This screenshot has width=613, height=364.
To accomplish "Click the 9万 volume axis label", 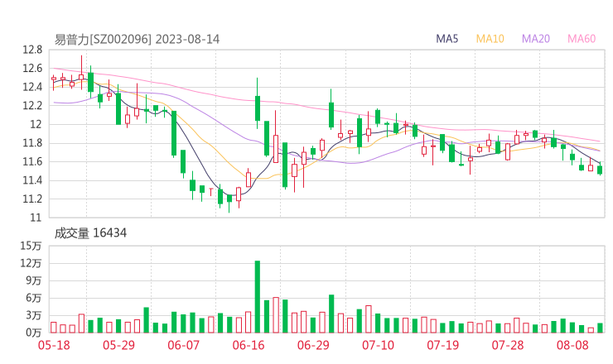I will (34, 280).
